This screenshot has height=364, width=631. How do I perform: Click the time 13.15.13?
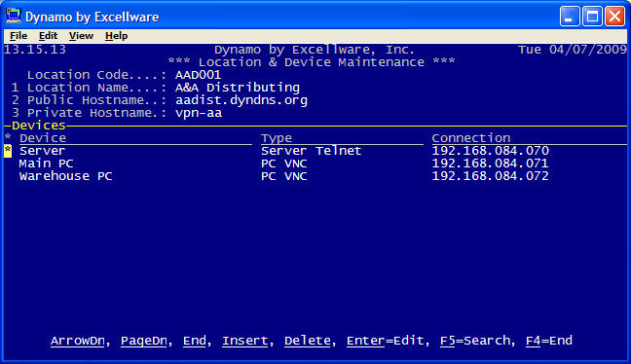[x=35, y=50]
